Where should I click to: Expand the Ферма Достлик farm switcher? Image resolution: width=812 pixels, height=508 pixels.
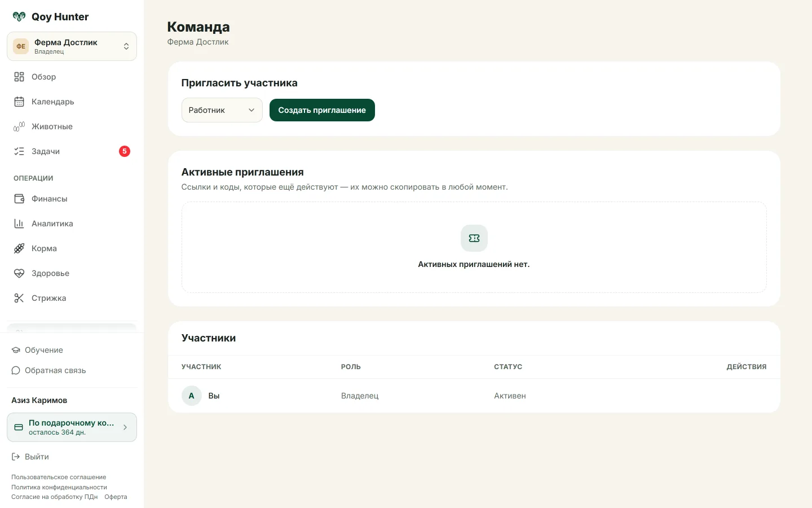pos(72,46)
